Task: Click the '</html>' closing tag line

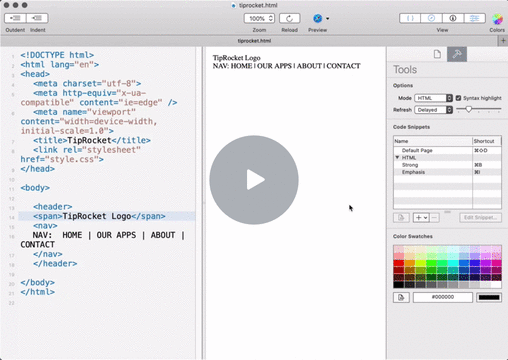Action: coord(37,292)
